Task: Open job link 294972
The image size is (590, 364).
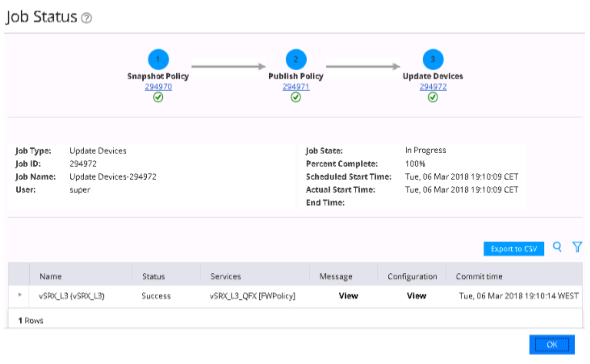Action: pos(433,86)
